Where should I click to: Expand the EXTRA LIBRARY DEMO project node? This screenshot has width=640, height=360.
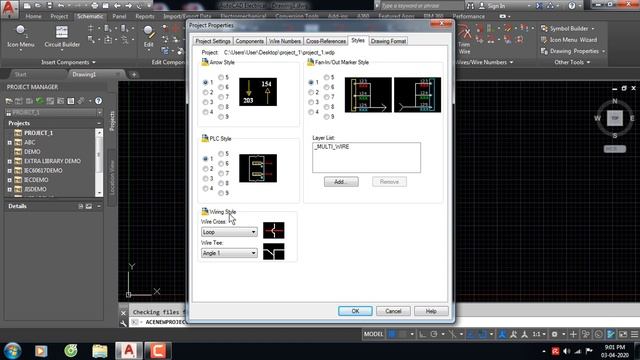point(9,161)
